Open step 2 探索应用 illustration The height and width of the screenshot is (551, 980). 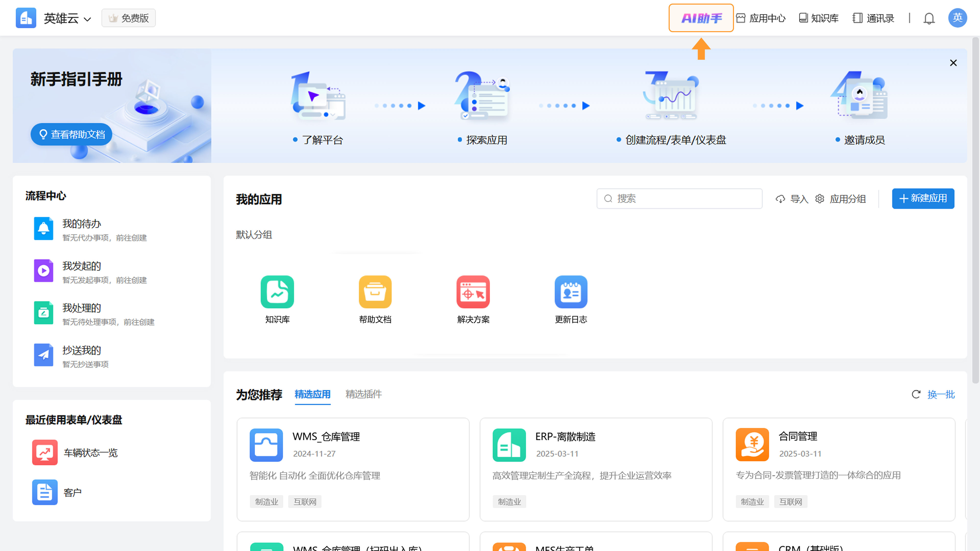482,95
